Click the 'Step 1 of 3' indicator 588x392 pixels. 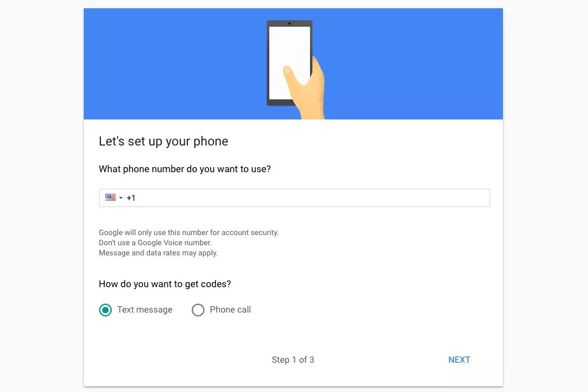click(293, 360)
